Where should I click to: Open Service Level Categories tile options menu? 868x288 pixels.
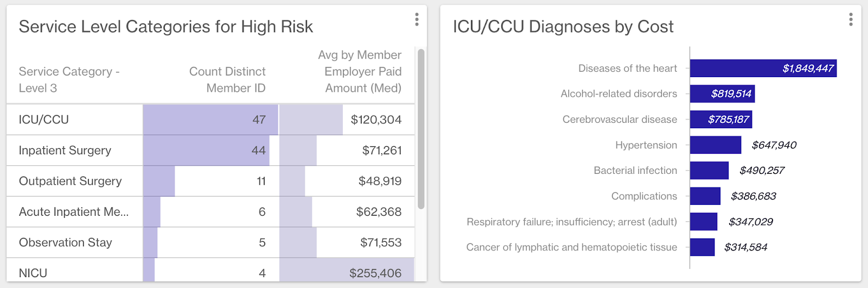click(417, 20)
